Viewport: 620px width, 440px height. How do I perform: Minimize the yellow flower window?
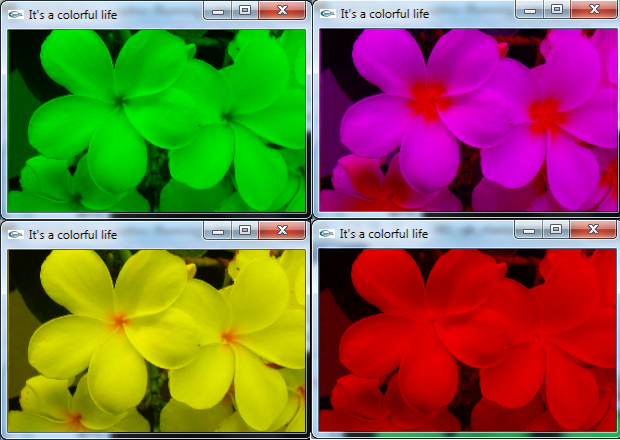(217, 231)
